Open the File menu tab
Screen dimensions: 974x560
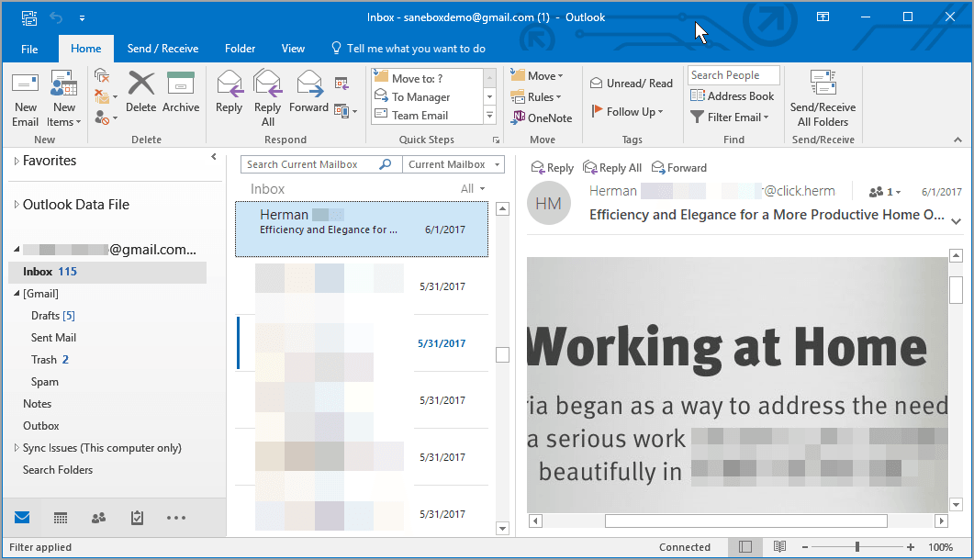pyautogui.click(x=29, y=49)
